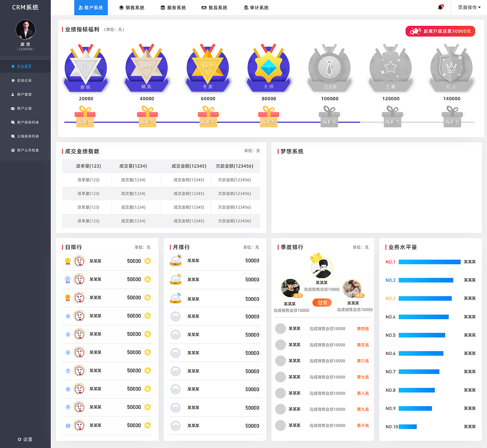Go to 后台首页 in sidebar

(25, 66)
